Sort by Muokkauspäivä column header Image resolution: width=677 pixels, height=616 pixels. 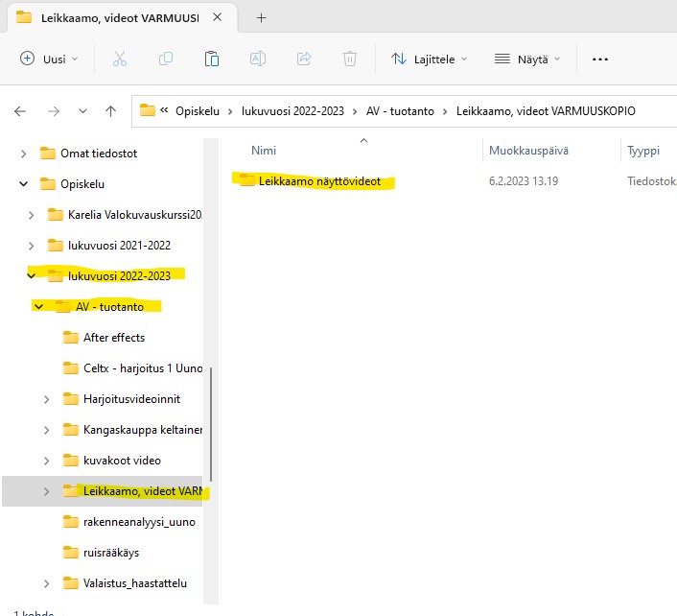pos(528,151)
